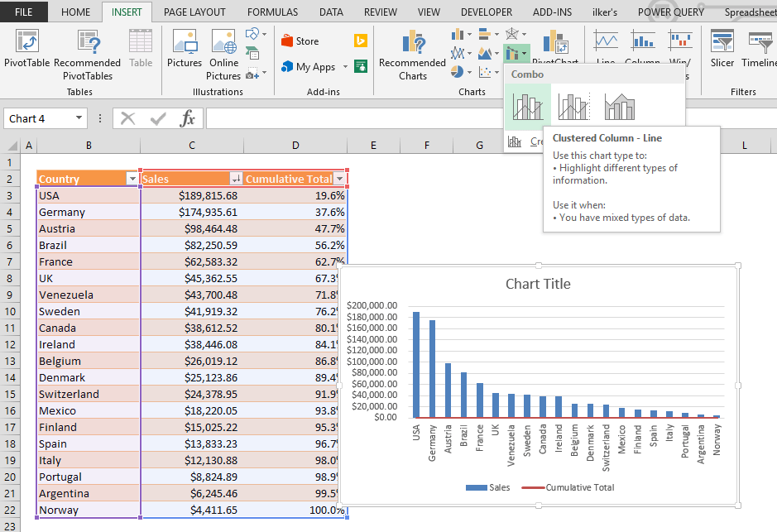777x532 pixels.
Task: Confirm the formula bar entry
Action: point(158,118)
